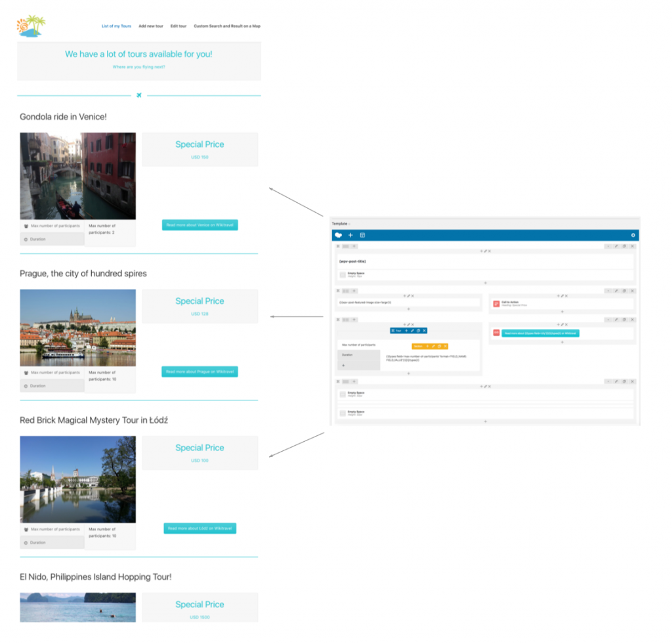Open the Template dropdown
This screenshot has height=644, width=672.
pyautogui.click(x=340, y=223)
